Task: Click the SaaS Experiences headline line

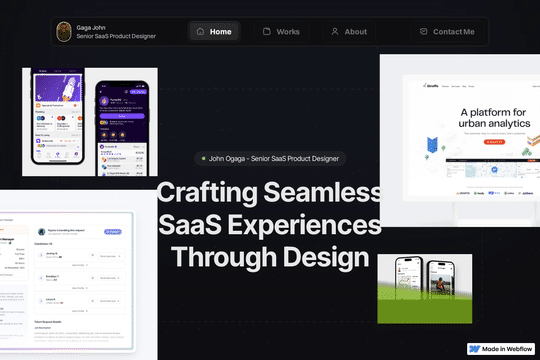Action: coord(270,225)
